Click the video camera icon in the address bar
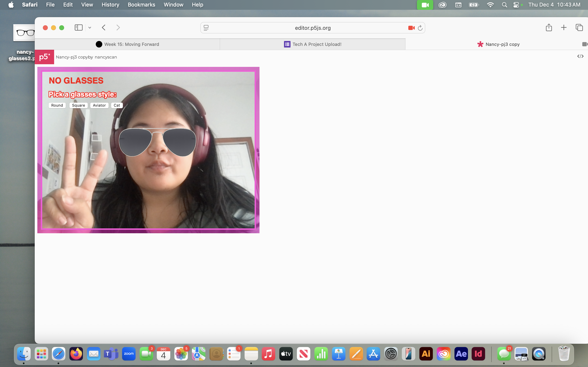Image resolution: width=588 pixels, height=367 pixels. 411,28
